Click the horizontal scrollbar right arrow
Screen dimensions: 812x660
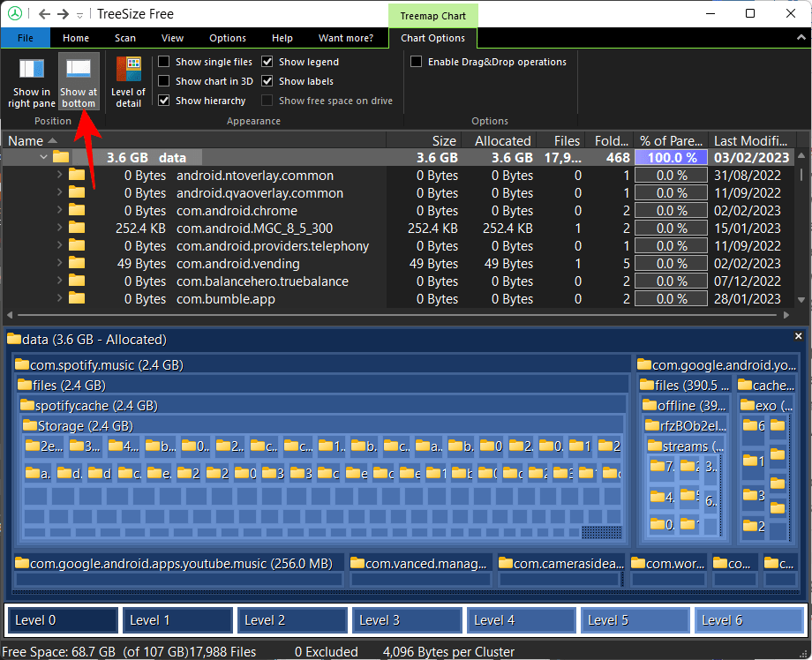point(786,315)
